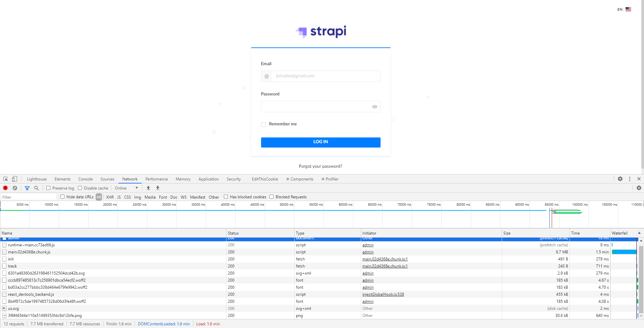Check the Remember me box
The height and width of the screenshot is (328, 644).
click(263, 125)
